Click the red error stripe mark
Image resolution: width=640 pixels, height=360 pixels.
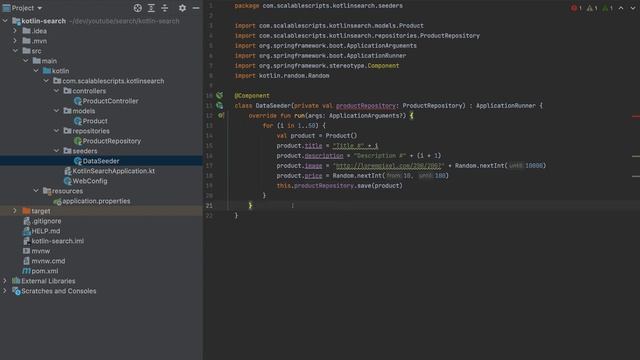click(x=636, y=116)
